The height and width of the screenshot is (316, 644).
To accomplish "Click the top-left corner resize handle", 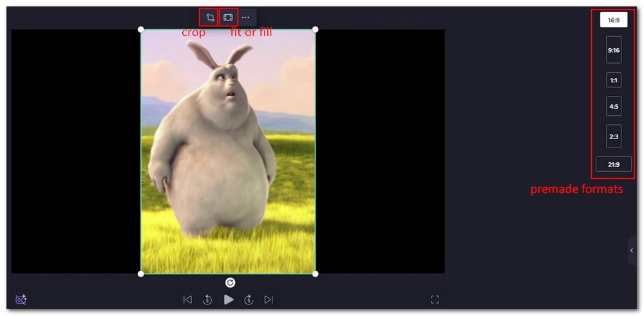I will pos(141,30).
